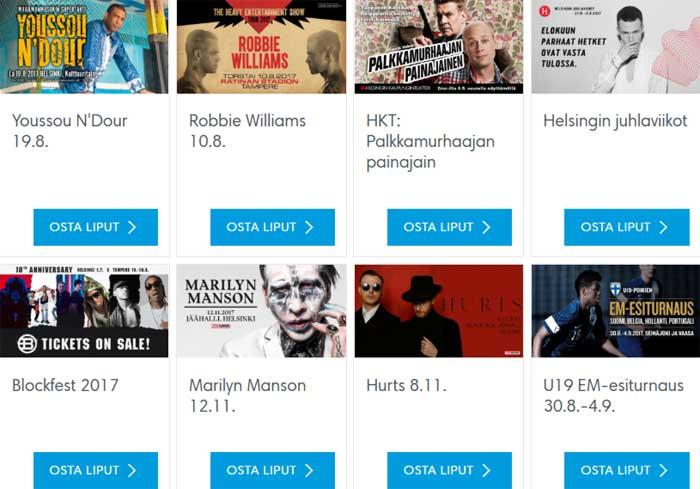Open the Youssou N'Dour poster image
This screenshot has height=489, width=700.
click(x=84, y=46)
